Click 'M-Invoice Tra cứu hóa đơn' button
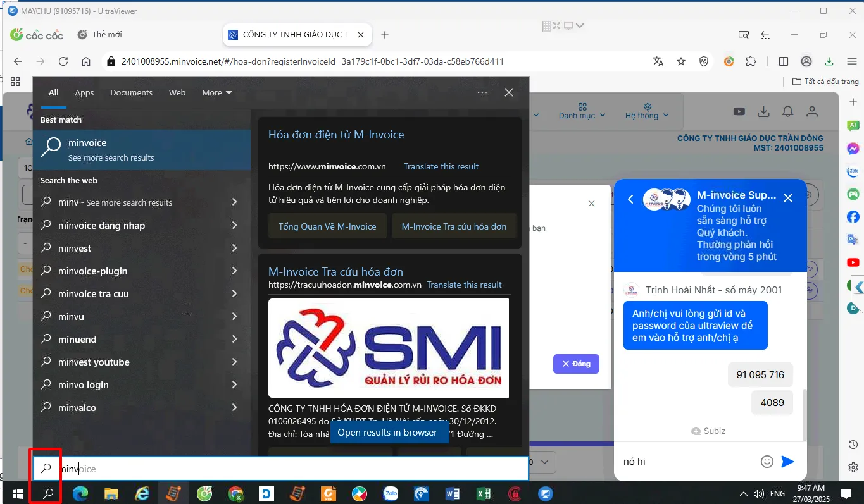This screenshot has width=864, height=504. 454,226
